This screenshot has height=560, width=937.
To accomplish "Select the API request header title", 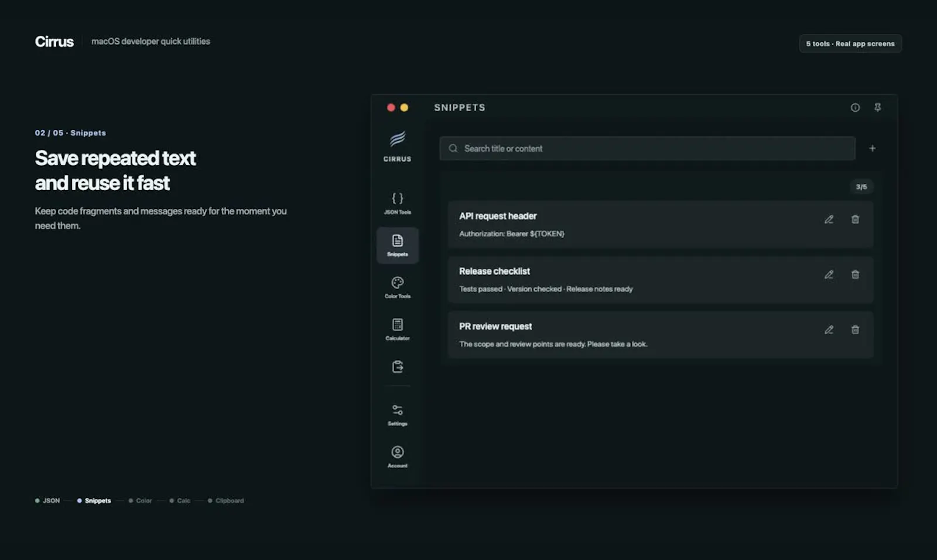I will 498,216.
